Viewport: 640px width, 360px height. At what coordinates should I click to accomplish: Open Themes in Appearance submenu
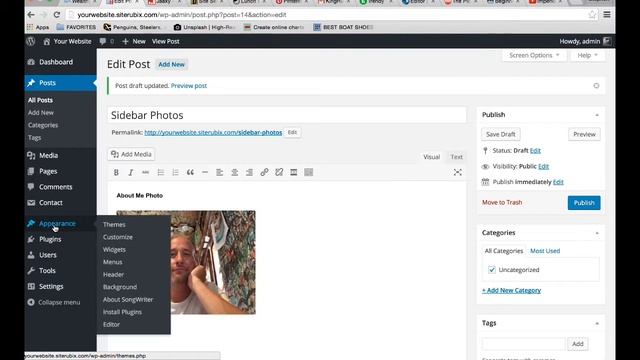click(x=114, y=224)
